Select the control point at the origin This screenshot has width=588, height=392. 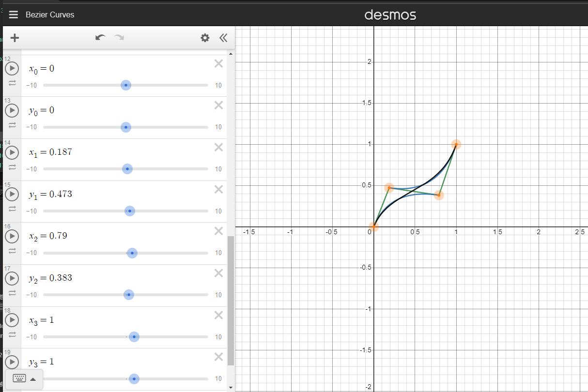click(373, 226)
